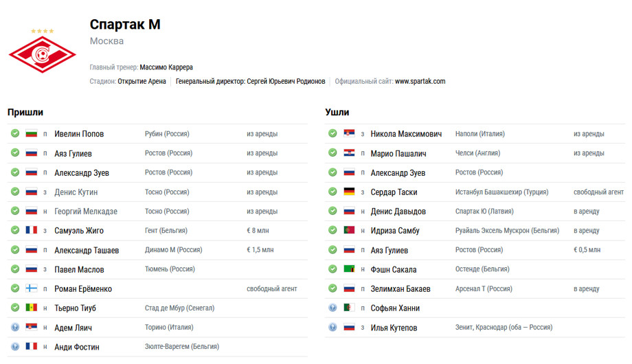Open player Зелимхан Бакаев profile
The height and width of the screenshot is (364, 632).
click(400, 288)
